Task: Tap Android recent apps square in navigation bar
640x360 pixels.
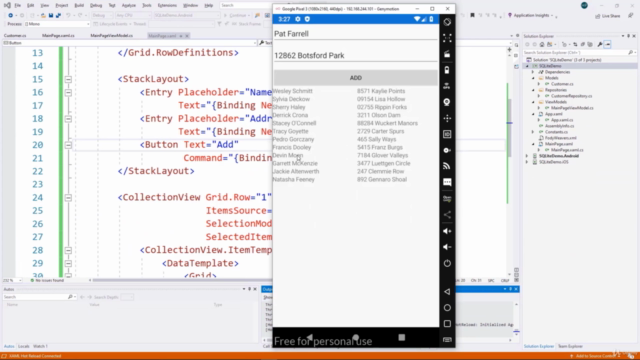Action: (x=402, y=337)
